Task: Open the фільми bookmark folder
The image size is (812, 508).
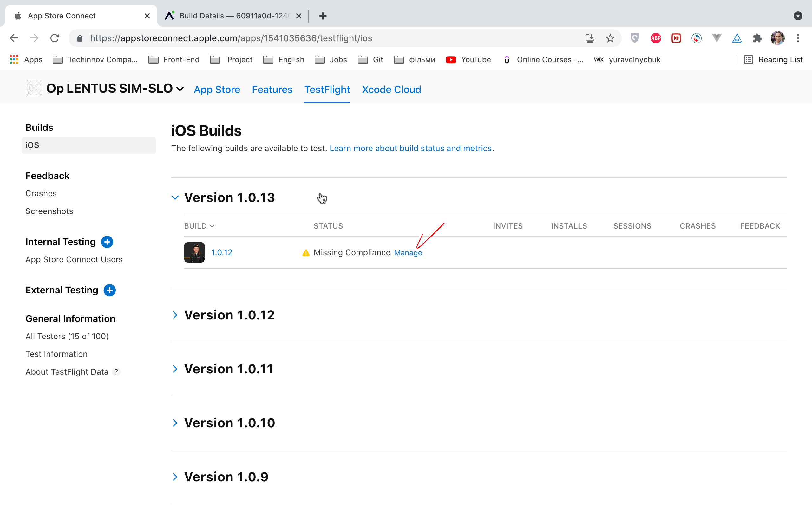Action: (415, 59)
